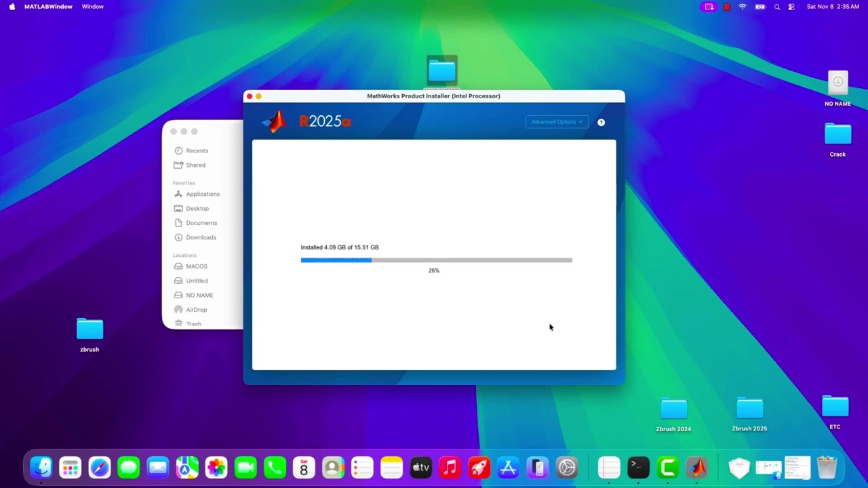Open Reminders from the Dock
868x488 pixels.
coord(362,467)
